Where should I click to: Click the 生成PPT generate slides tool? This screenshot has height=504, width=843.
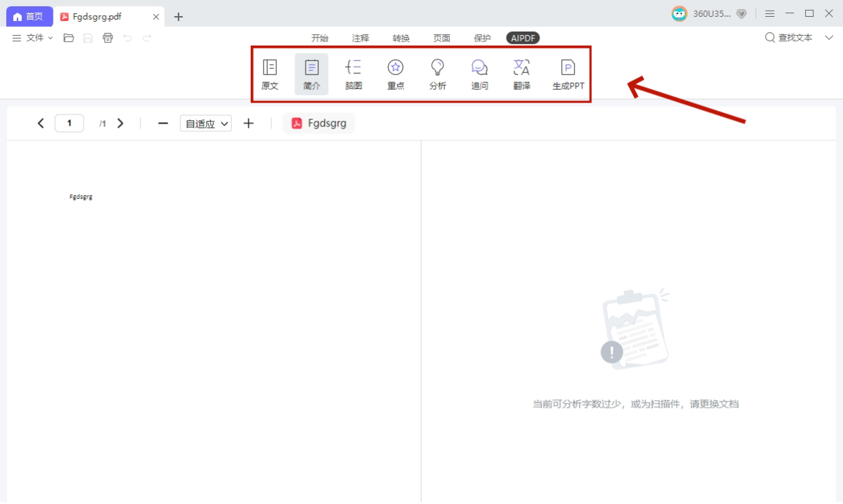[568, 75]
